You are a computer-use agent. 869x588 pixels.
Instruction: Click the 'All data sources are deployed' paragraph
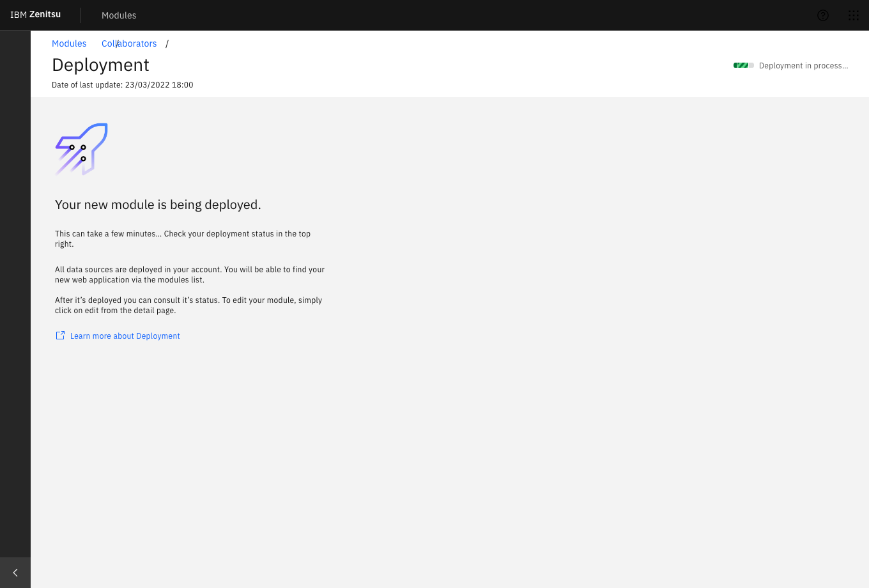click(190, 274)
